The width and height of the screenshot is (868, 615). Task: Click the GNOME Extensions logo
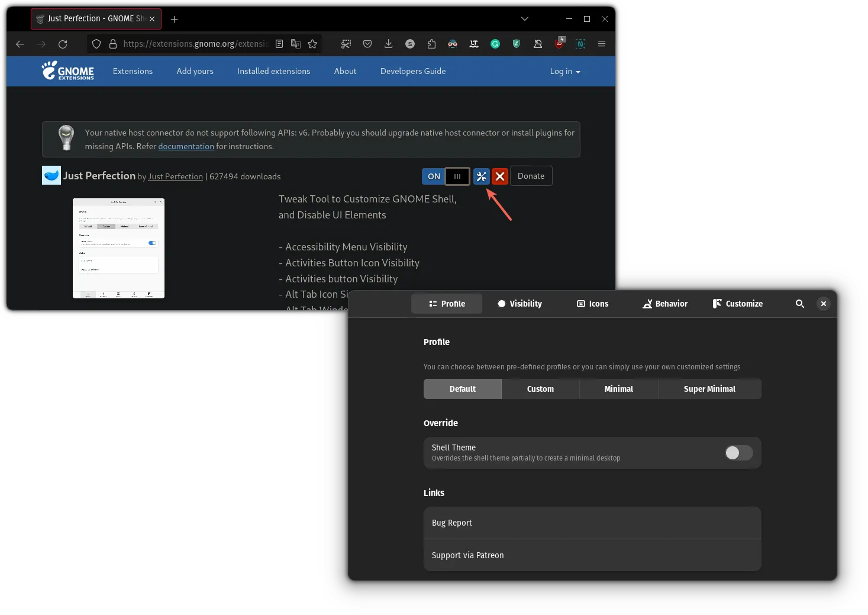tap(68, 71)
